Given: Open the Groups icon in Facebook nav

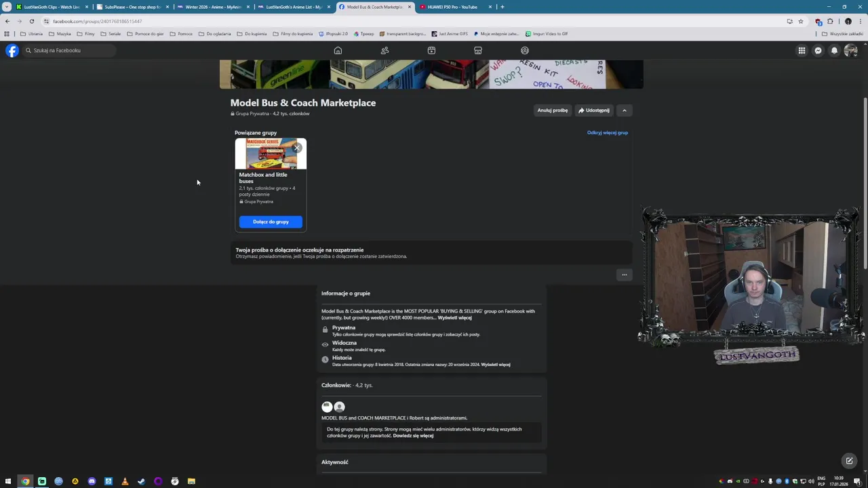Looking at the screenshot, I should 525,50.
